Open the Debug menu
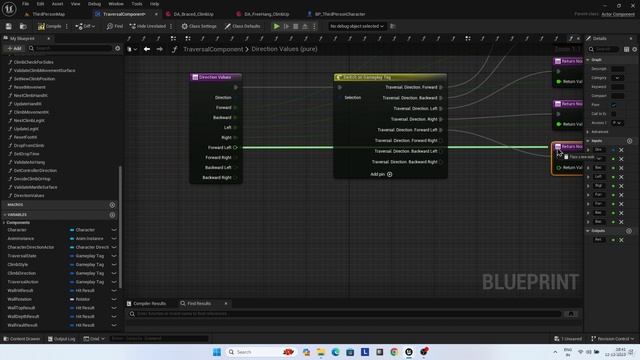The image size is (640, 360). 94,4
